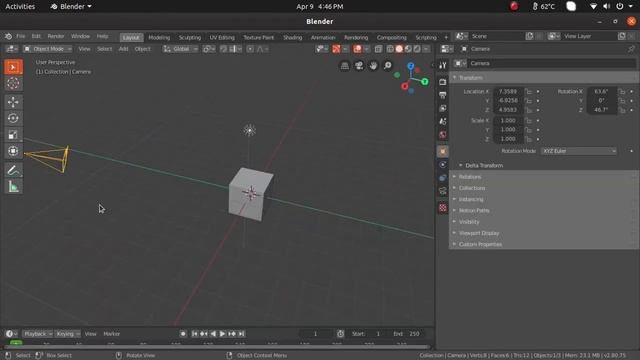Screen dimensions: 640x360
Task: Click the Location X value field
Action: 508,91
